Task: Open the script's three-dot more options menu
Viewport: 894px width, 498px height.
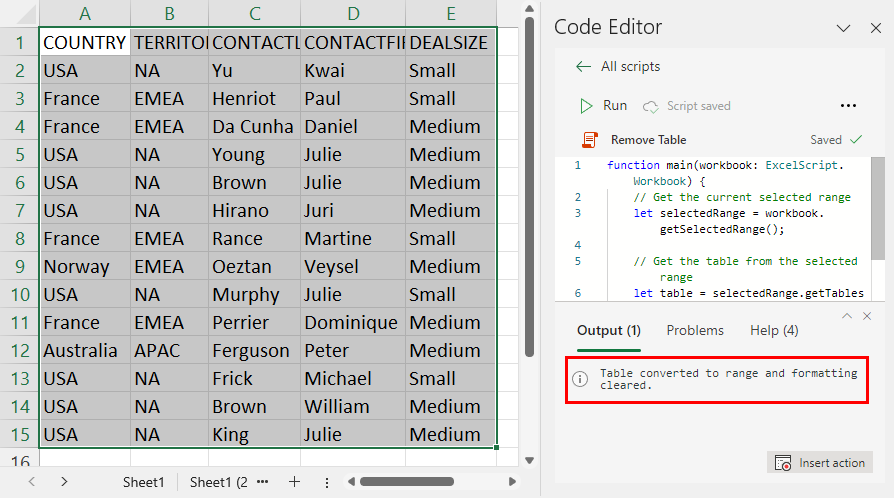Action: pyautogui.click(x=848, y=106)
